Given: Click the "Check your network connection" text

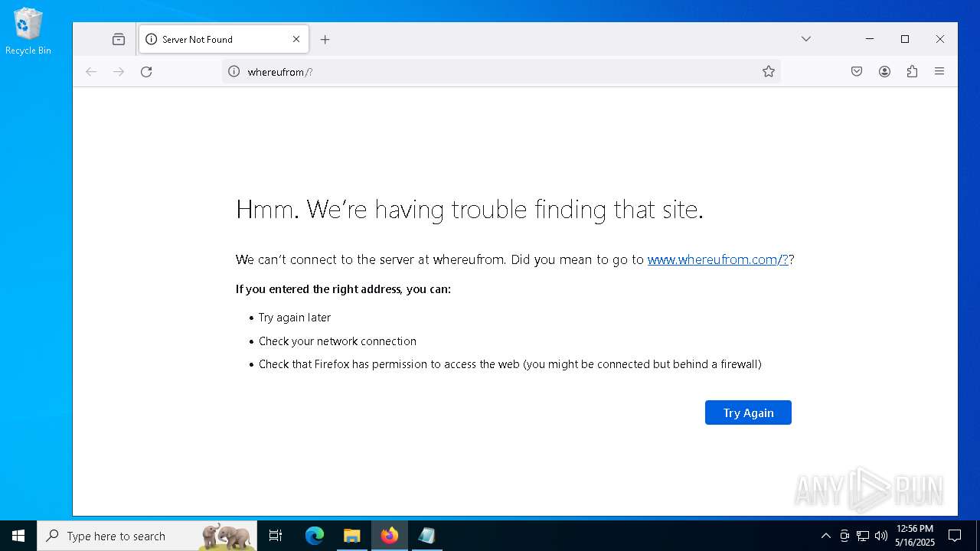Looking at the screenshot, I should pyautogui.click(x=338, y=341).
